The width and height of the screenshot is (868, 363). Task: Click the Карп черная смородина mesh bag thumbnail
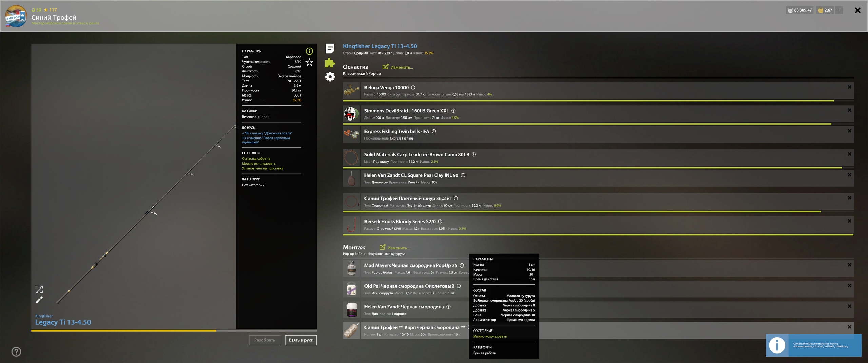[351, 330]
